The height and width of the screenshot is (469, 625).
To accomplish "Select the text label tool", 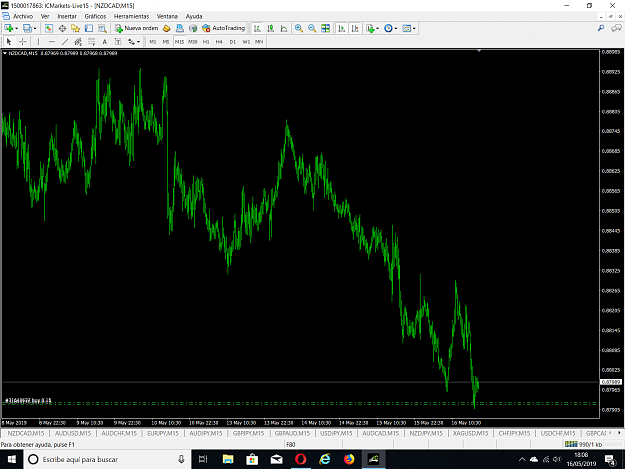I will 118,41.
